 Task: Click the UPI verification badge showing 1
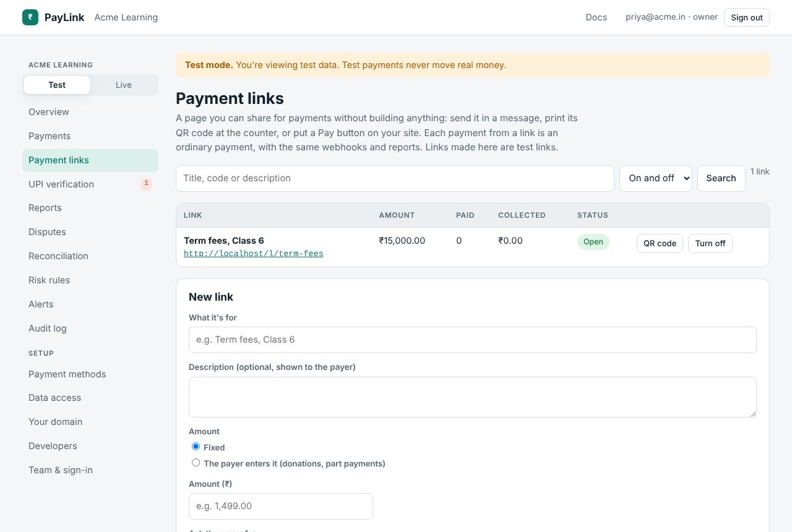tap(146, 184)
